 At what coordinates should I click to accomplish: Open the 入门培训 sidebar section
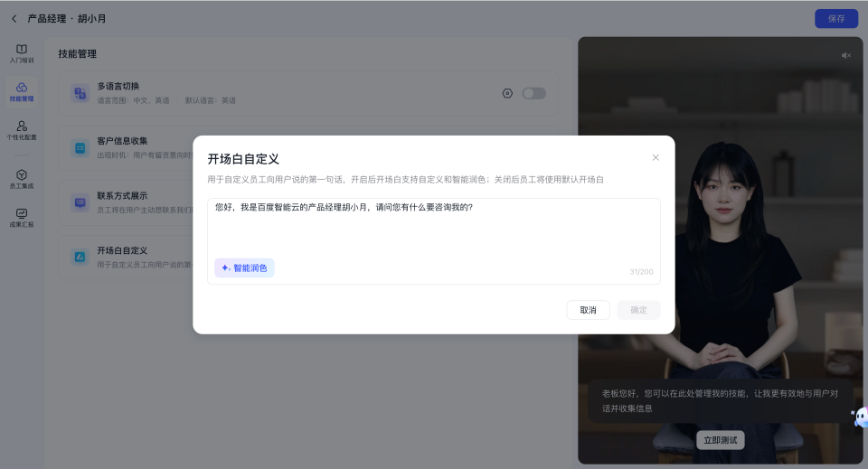pyautogui.click(x=22, y=53)
